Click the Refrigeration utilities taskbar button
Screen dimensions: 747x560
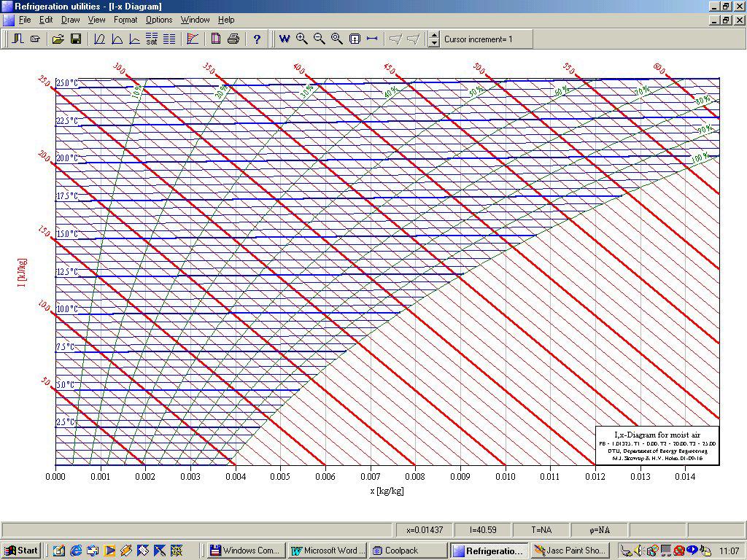pos(489,551)
